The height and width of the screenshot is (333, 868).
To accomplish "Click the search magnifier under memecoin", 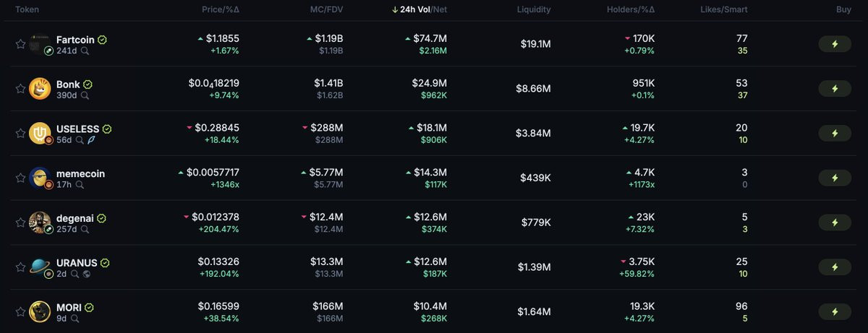I will tap(80, 185).
